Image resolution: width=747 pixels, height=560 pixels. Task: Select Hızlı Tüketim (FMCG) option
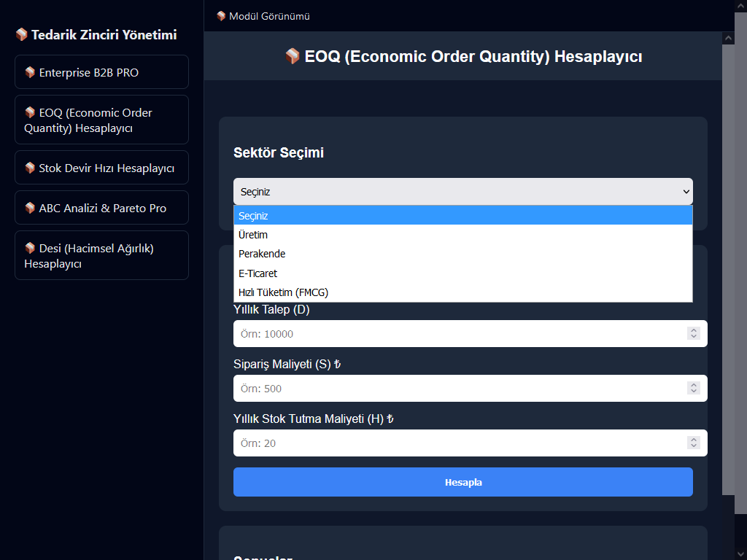462,292
